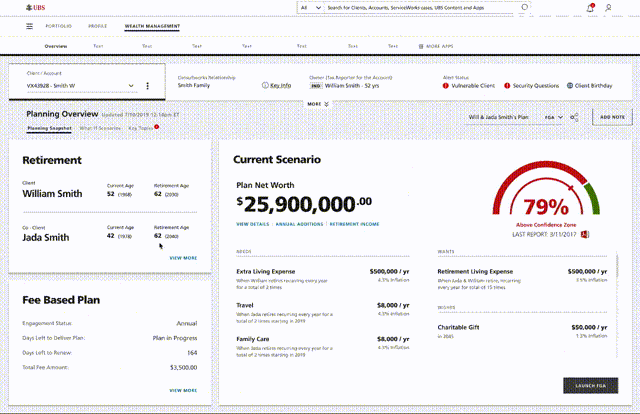
Task: Open the notifications bell
Action: [590, 8]
